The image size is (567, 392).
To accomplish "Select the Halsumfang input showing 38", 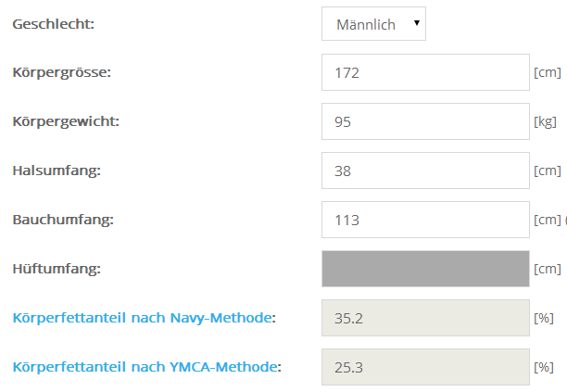I will (x=425, y=171).
